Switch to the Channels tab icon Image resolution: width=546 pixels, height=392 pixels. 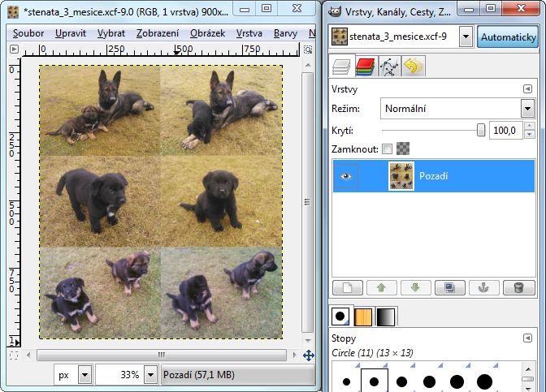pos(365,67)
